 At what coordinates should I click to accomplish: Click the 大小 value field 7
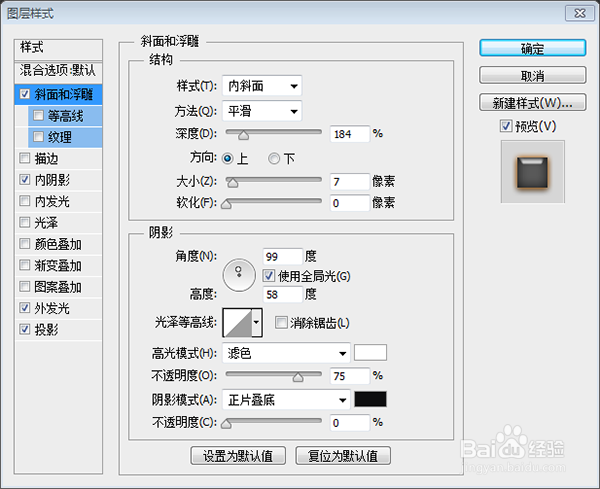point(350,182)
